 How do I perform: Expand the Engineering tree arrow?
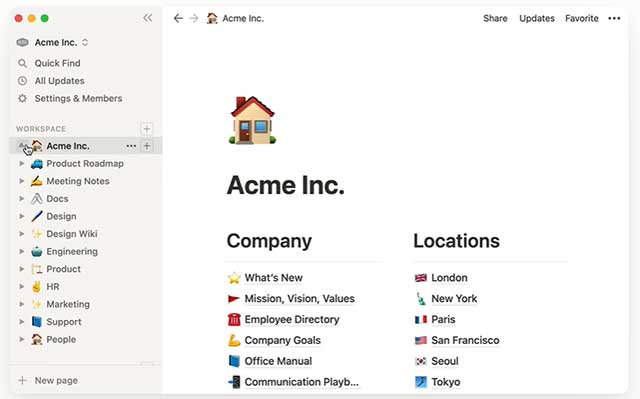pos(22,251)
